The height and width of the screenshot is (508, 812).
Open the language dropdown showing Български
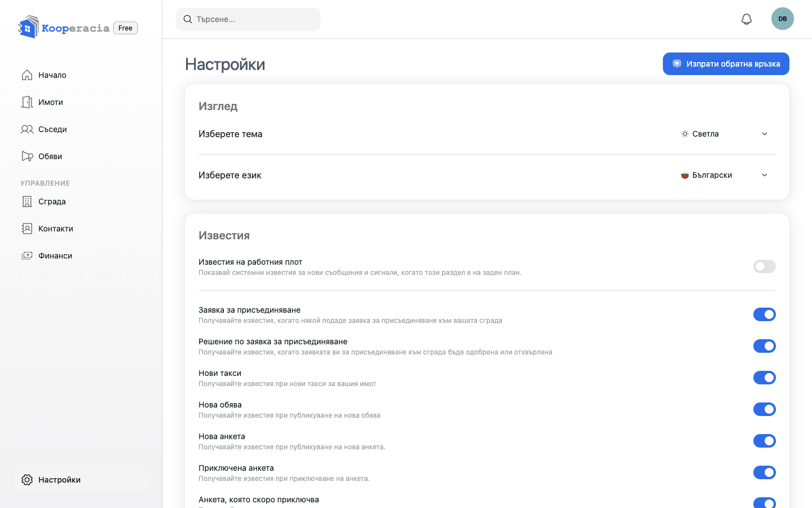(725, 175)
